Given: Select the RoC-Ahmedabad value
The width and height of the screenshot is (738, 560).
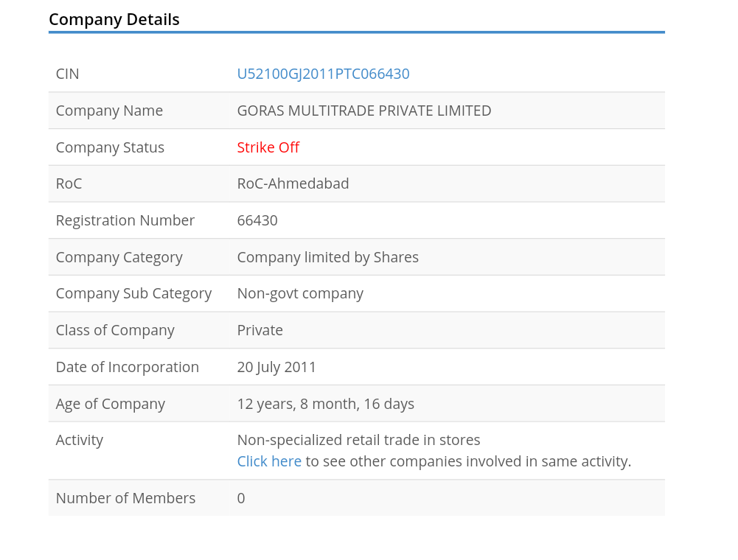Looking at the screenshot, I should 293,183.
